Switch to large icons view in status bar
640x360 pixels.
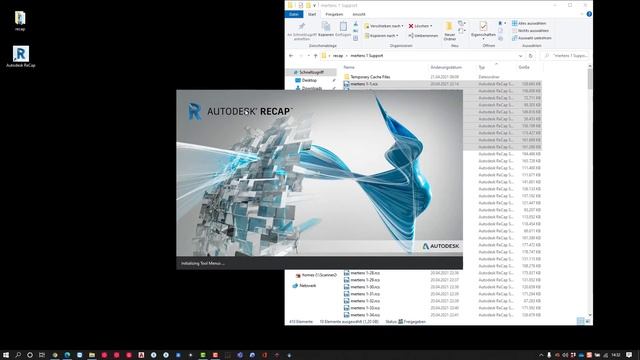pyautogui.click(x=587, y=321)
